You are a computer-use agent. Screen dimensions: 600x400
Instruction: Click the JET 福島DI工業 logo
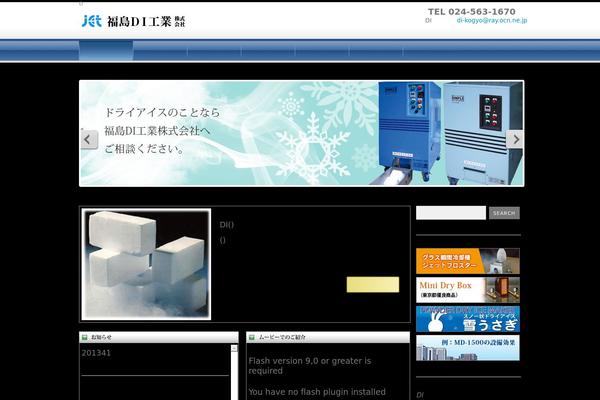(x=134, y=21)
